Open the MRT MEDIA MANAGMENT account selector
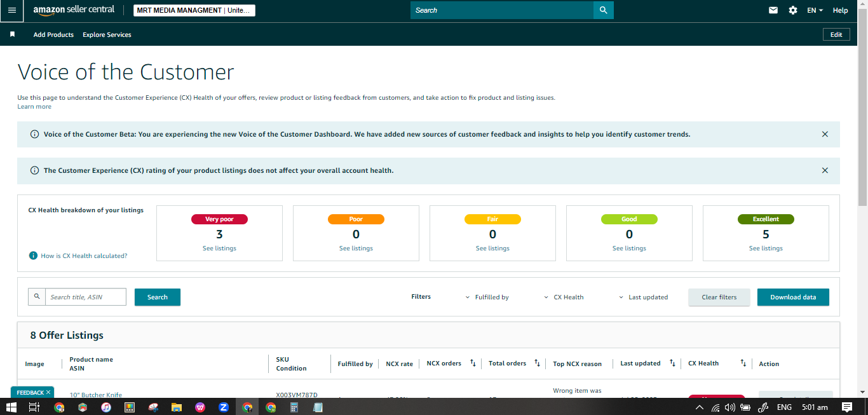 (x=194, y=10)
